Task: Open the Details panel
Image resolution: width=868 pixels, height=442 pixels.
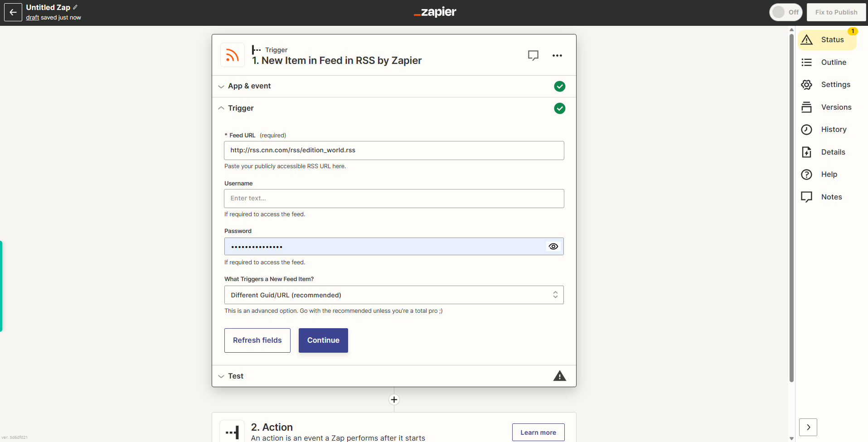Action: [x=827, y=152]
